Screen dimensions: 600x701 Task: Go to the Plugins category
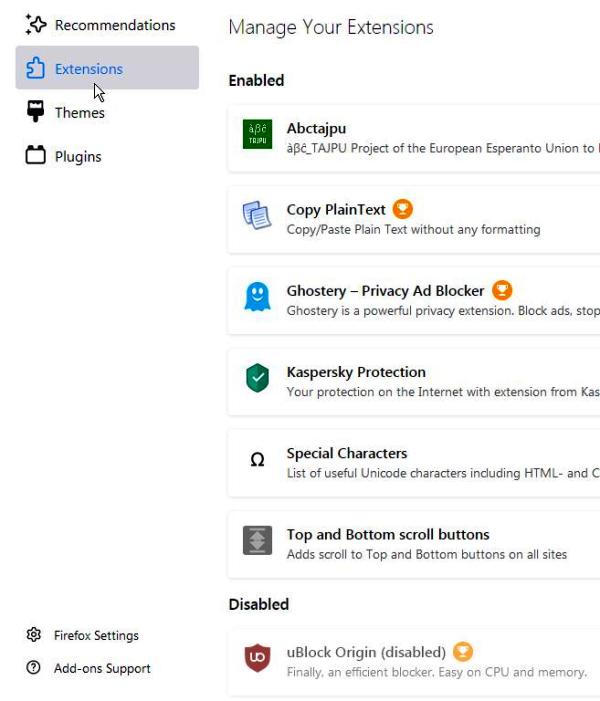pos(107,156)
